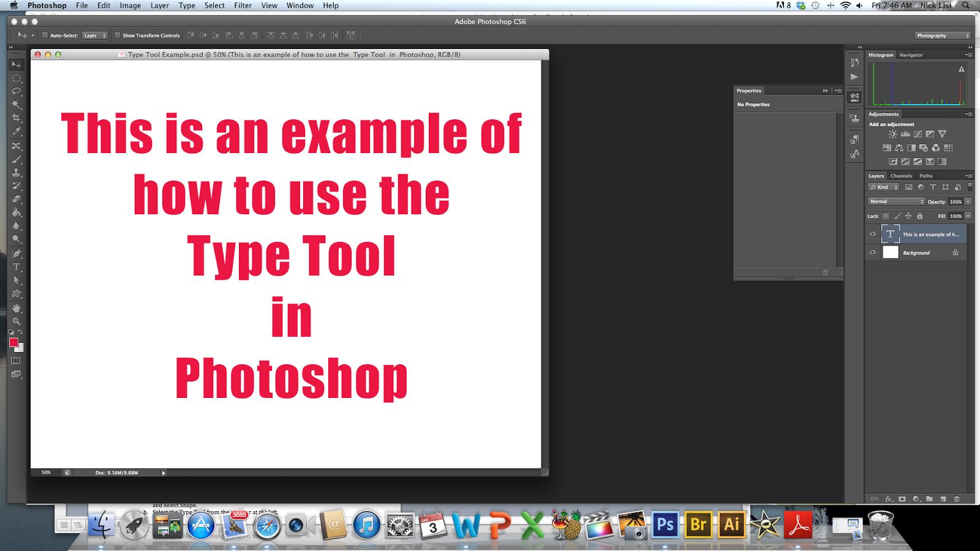Add a Brightness/Contrast adjustment
The image size is (980, 551).
[892, 134]
